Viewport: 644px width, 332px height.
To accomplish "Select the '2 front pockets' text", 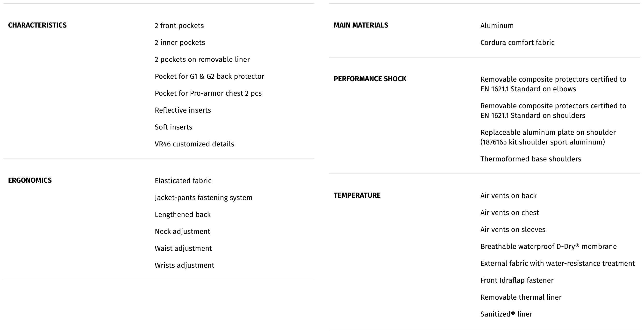I will [x=179, y=26].
